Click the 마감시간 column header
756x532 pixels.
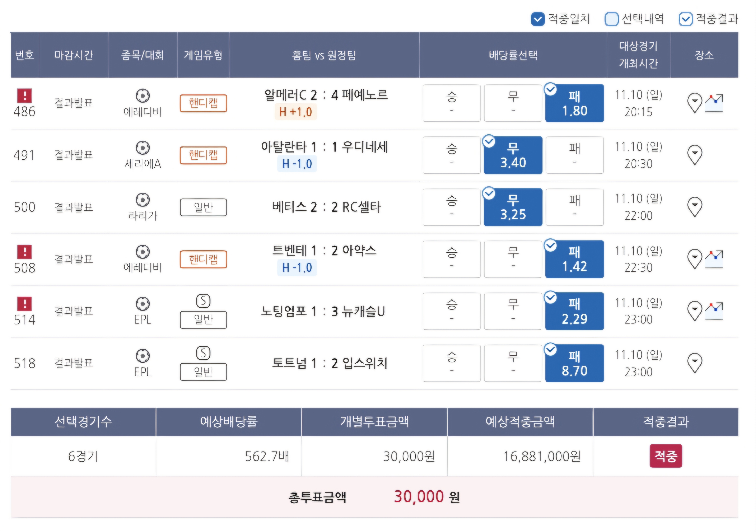74,55
